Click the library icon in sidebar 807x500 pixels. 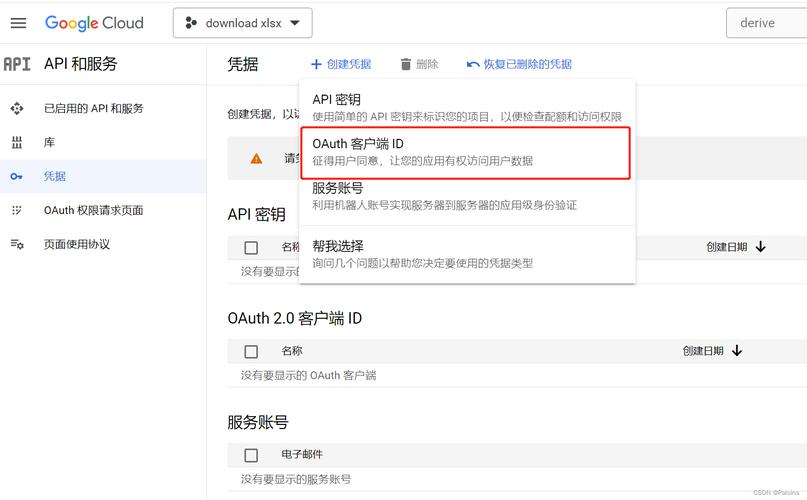[17, 143]
